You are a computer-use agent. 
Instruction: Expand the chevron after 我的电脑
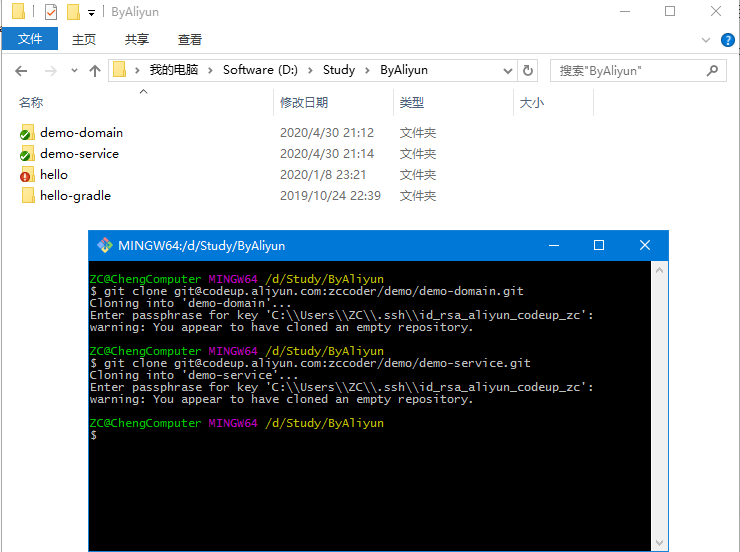click(x=210, y=70)
